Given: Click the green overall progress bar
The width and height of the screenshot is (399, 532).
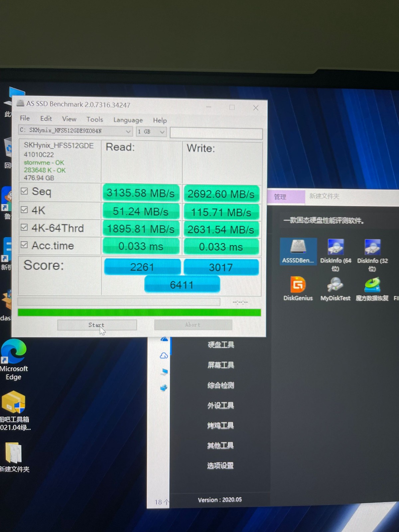Looking at the screenshot, I should click(x=139, y=313).
